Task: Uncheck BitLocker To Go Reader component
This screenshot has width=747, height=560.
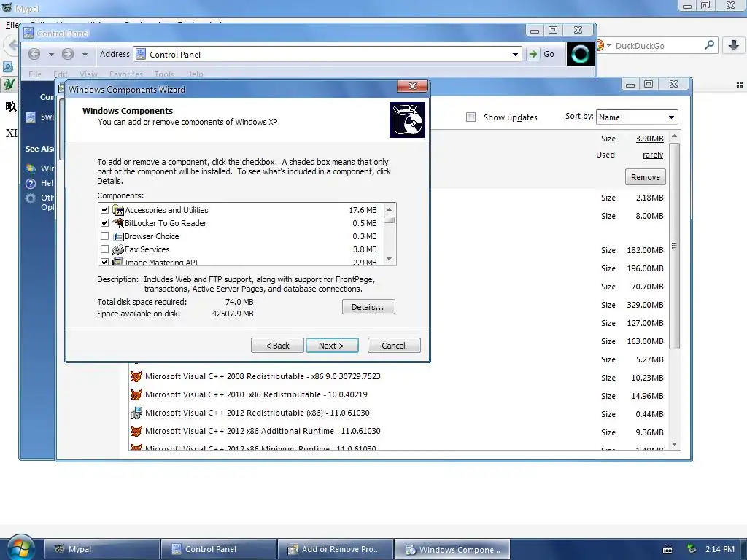Action: pos(105,222)
